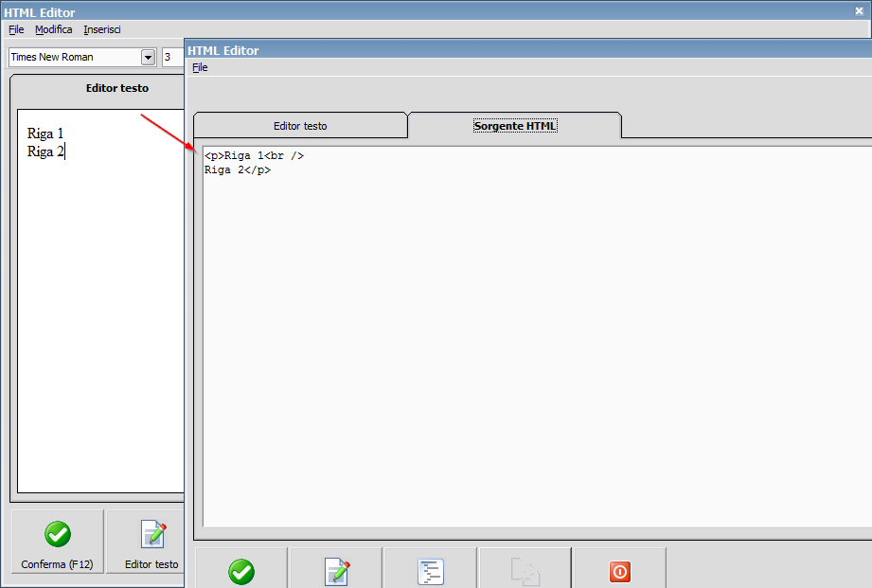The width and height of the screenshot is (872, 588).
Task: Open the Times New Roman font dropdown arrow
Action: (149, 58)
